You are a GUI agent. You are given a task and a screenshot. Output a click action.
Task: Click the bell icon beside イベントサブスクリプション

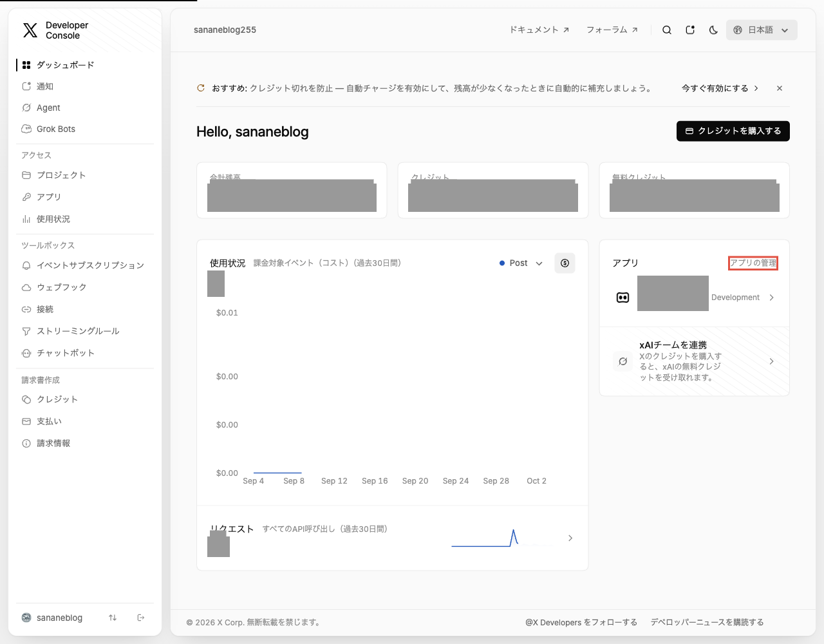pyautogui.click(x=26, y=265)
